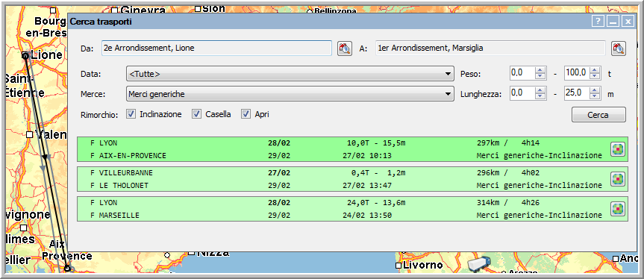Close the Cerca trasporti dialog

628,22
